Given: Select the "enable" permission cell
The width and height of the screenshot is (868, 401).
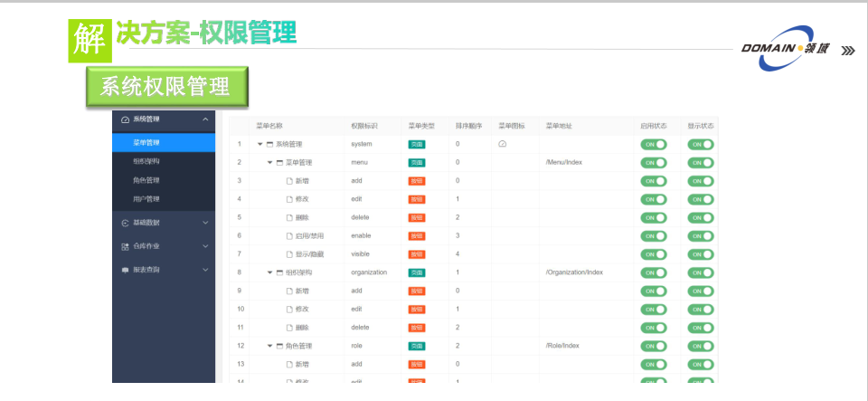Looking at the screenshot, I should coord(361,236).
